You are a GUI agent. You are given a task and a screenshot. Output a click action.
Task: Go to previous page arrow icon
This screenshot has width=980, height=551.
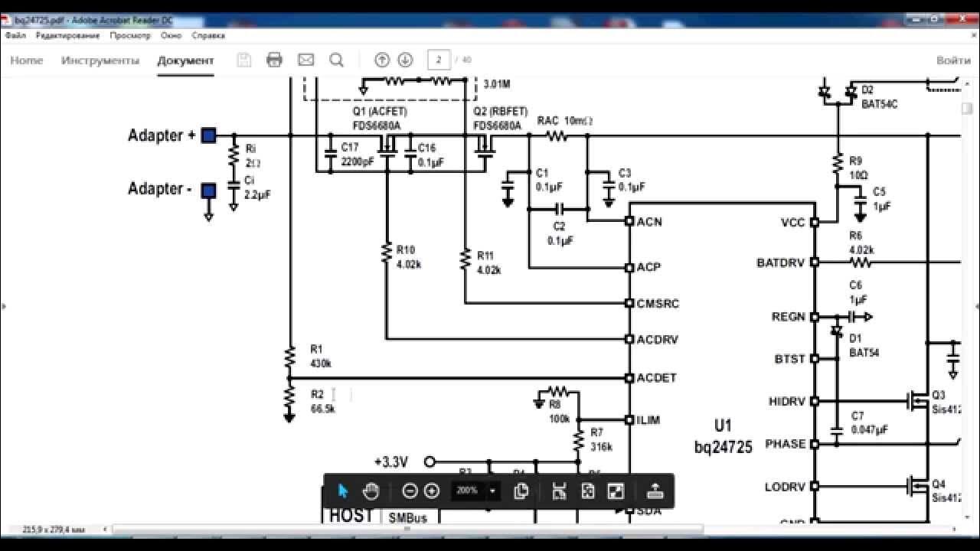coord(382,60)
